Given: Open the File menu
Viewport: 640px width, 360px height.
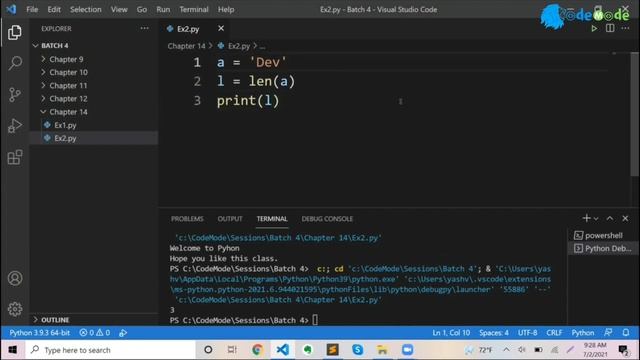Looking at the screenshot, I should coord(32,9).
